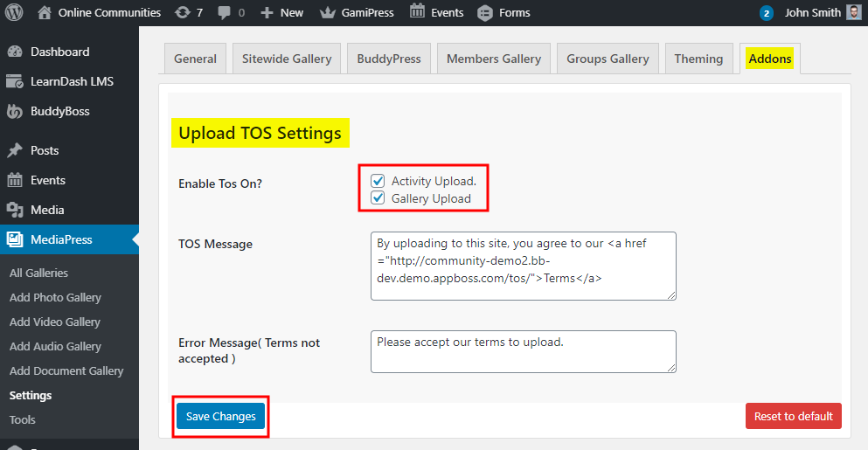Open MediaPress Tools submenu item
This screenshot has width=868, height=450.
point(22,419)
